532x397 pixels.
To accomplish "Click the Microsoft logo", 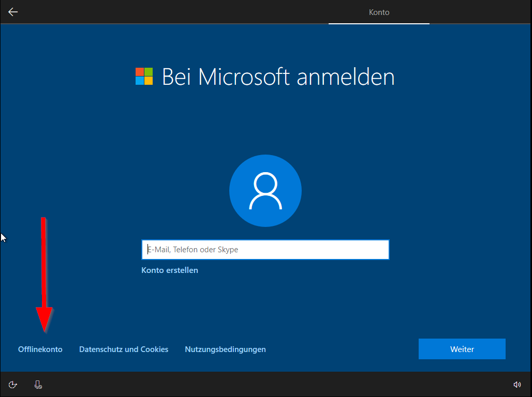I will [x=144, y=77].
